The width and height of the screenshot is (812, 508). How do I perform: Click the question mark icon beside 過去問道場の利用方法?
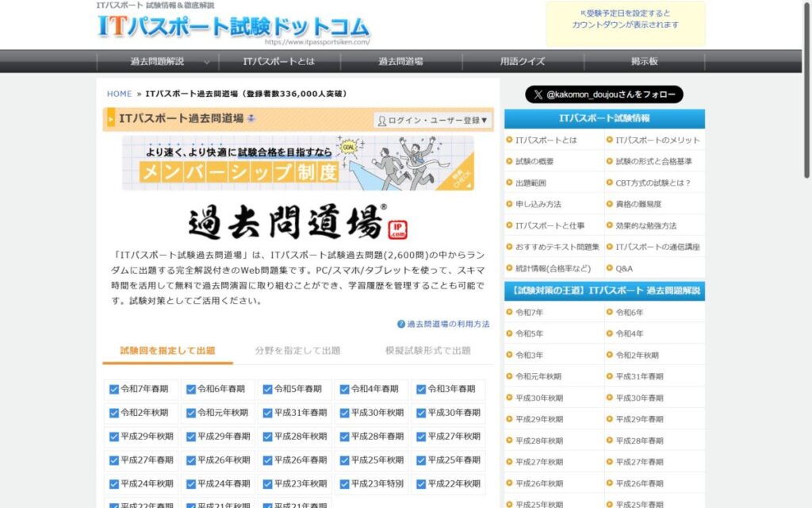[x=400, y=324]
